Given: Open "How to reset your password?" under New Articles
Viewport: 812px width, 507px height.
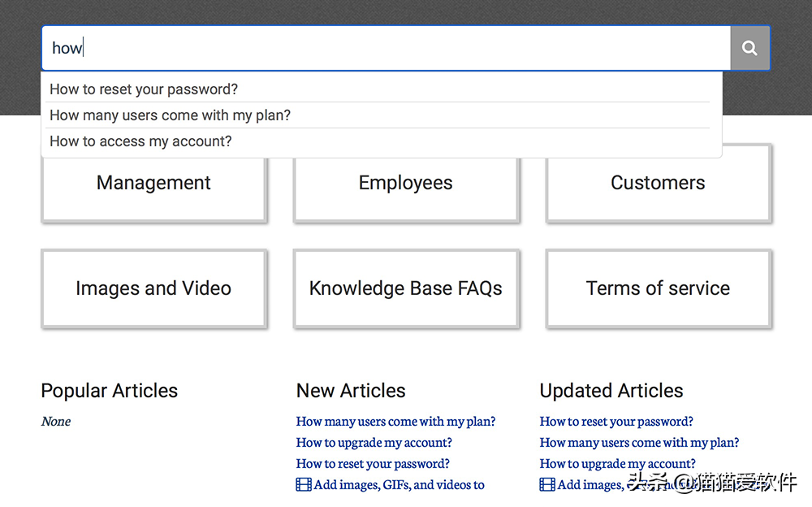Looking at the screenshot, I should pyautogui.click(x=373, y=463).
